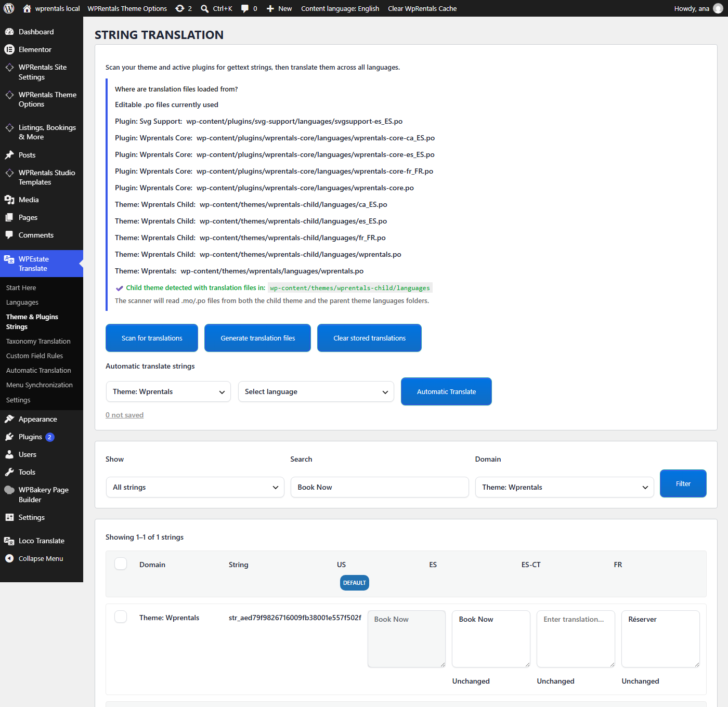The height and width of the screenshot is (707, 728).
Task: Click the Elementor sidebar icon
Action: [x=9, y=49]
